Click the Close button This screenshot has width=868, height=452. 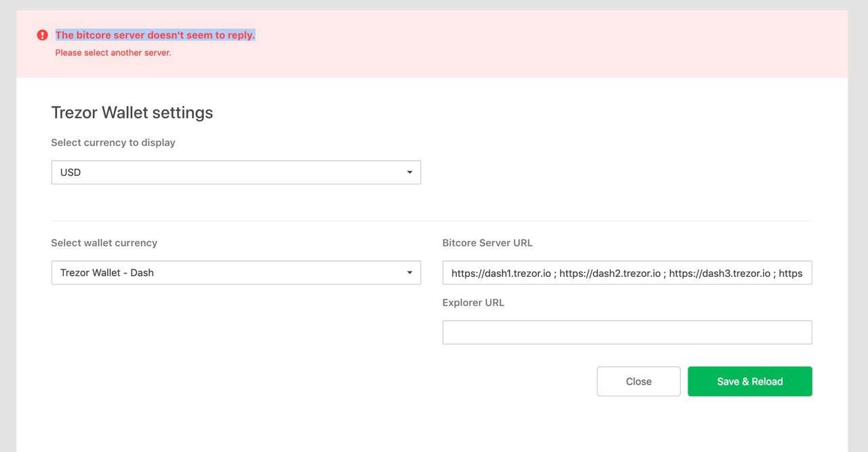(x=639, y=381)
